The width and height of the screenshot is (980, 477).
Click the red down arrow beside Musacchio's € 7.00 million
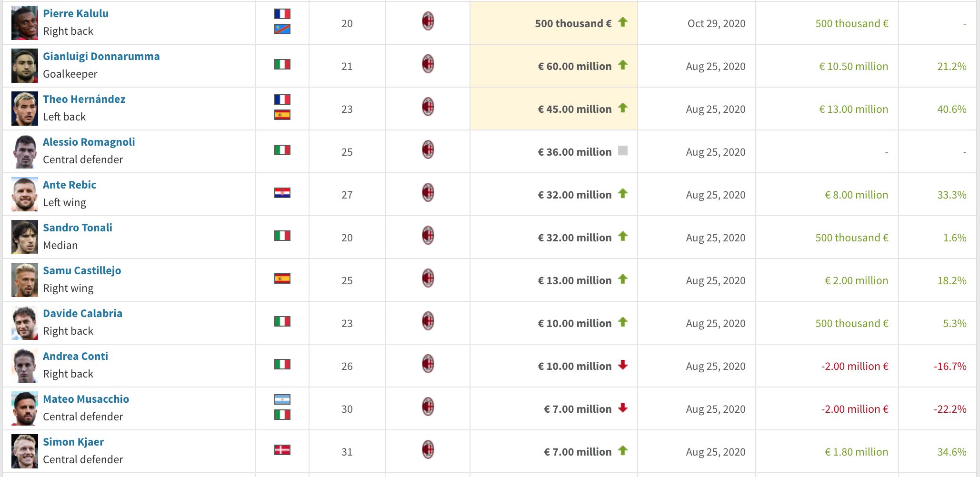coord(622,408)
